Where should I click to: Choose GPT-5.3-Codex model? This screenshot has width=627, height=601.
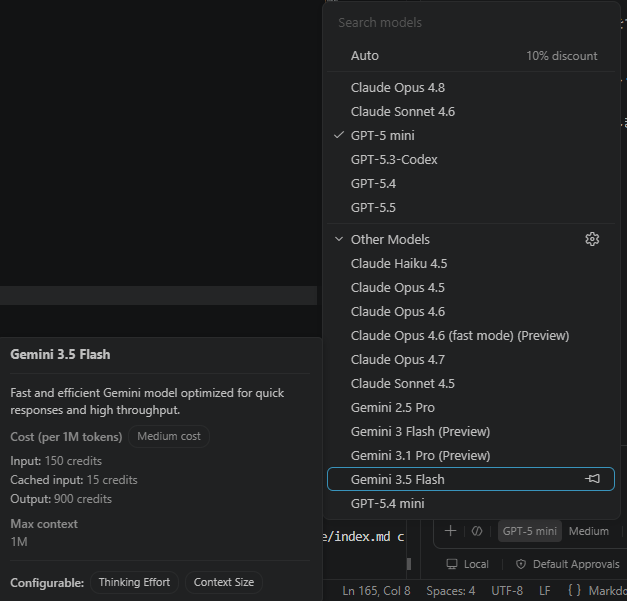(x=471, y=160)
